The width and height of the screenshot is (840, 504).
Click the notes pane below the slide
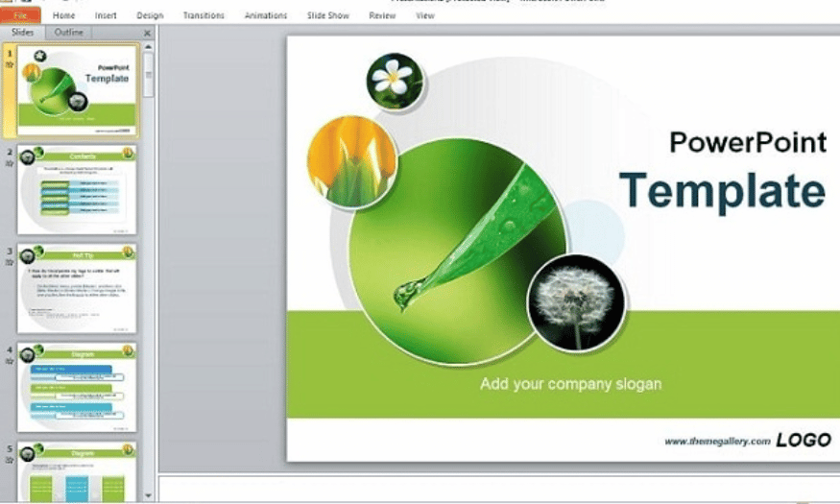click(498, 488)
